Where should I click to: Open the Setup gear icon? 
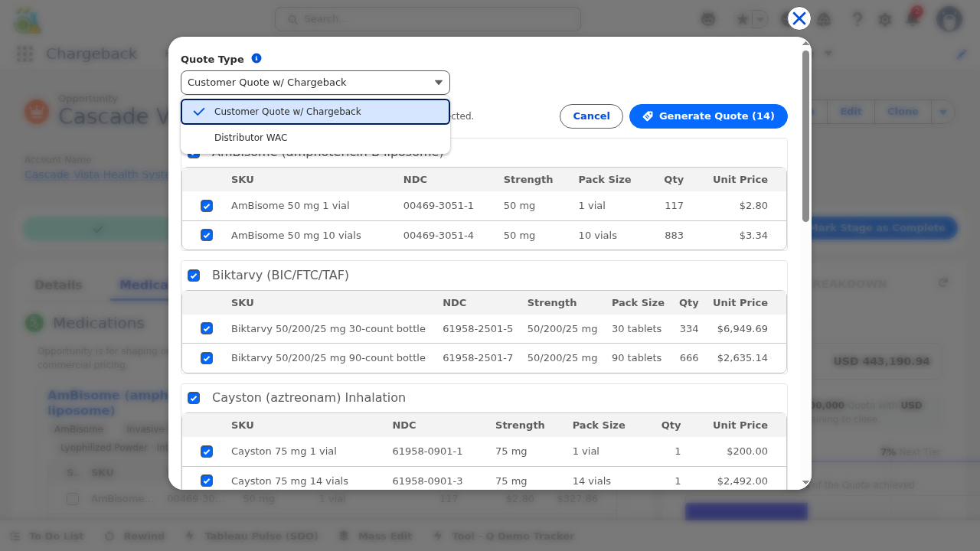tap(885, 19)
